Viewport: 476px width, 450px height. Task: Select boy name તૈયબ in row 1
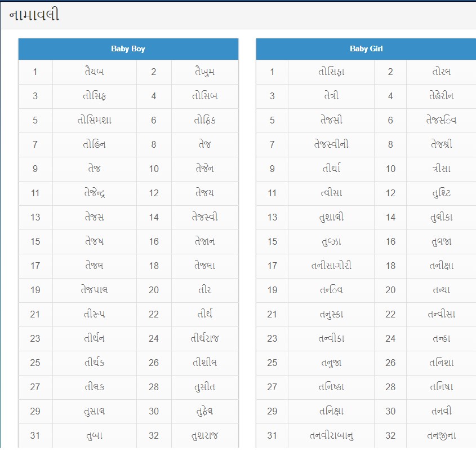pos(95,72)
